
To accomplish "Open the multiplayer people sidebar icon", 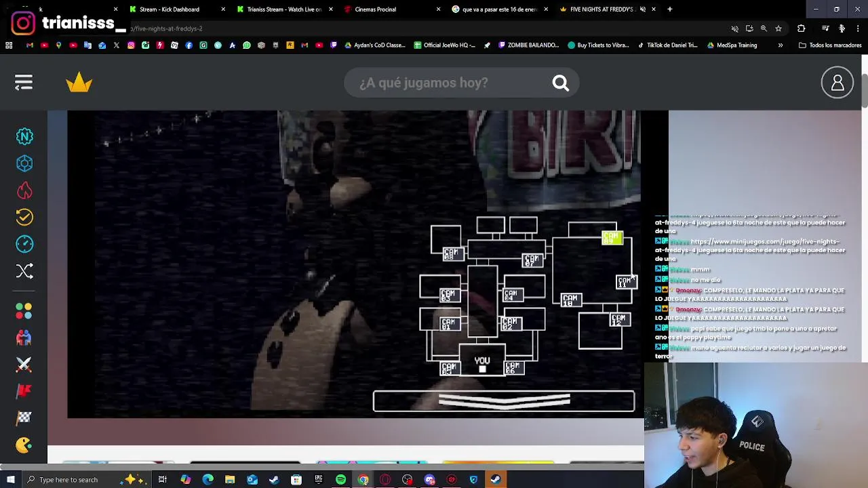I will pyautogui.click(x=24, y=338).
